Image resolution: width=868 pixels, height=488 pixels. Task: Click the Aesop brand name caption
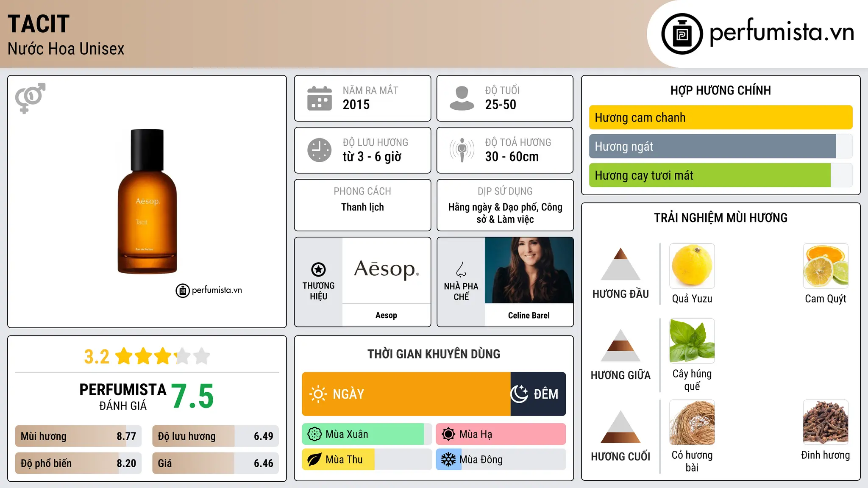[x=386, y=315]
